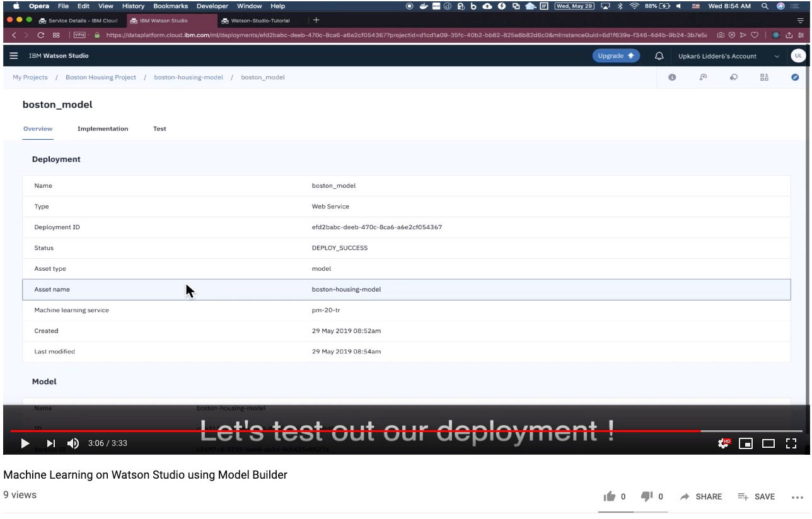
Task: Go forward in the Opera browser
Action: tap(26, 35)
